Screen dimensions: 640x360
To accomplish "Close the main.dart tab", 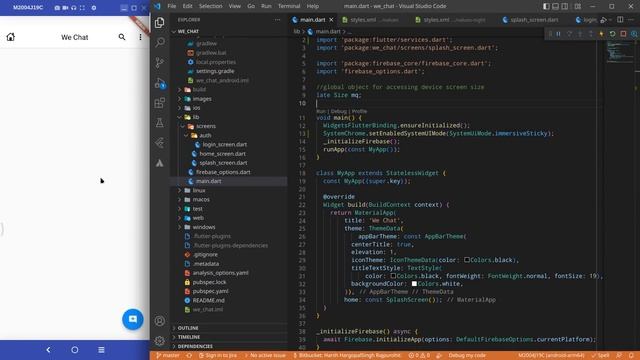I will point(331,20).
